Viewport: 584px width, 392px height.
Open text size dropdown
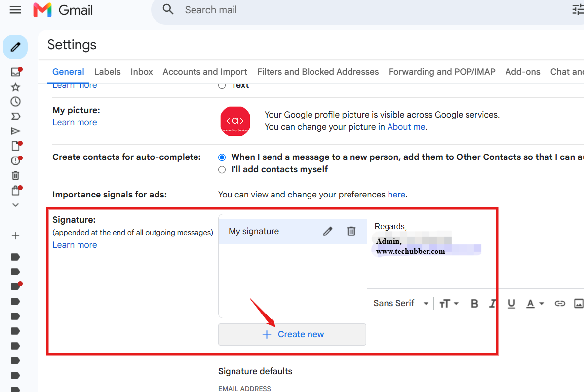[449, 303]
